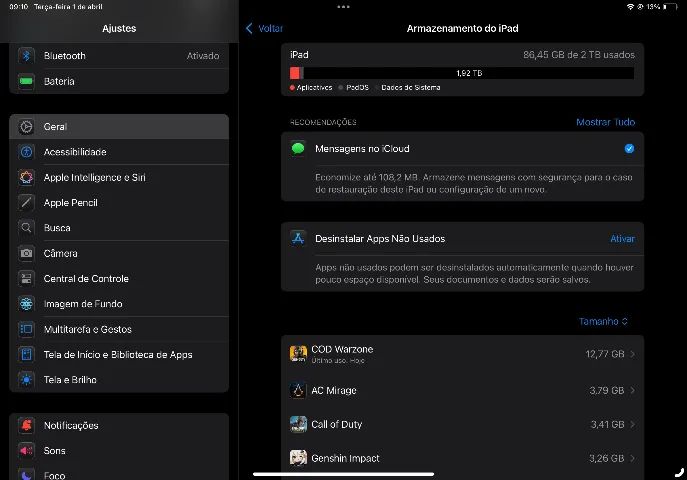Screen dimensions: 687x480
Task: Tap the Ajustes sidebar title
Action: [x=119, y=28]
